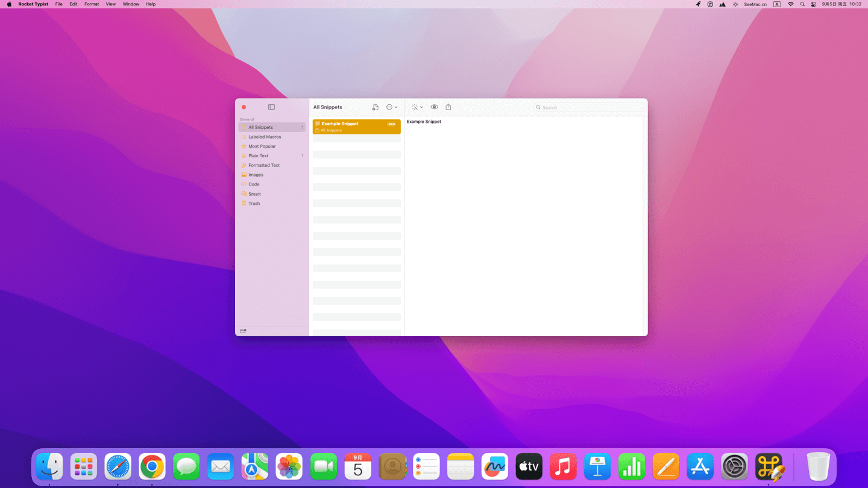Open the Images category in sidebar
Image resolution: width=868 pixels, height=488 pixels.
coord(256,175)
